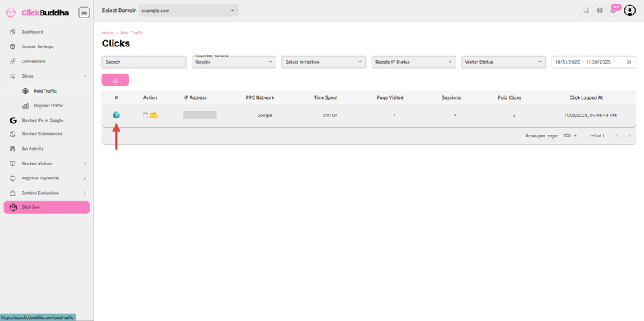Viewport: 644px width, 321px height.
Task: Click the Google cell in PPC Network column
Action: pyautogui.click(x=265, y=116)
